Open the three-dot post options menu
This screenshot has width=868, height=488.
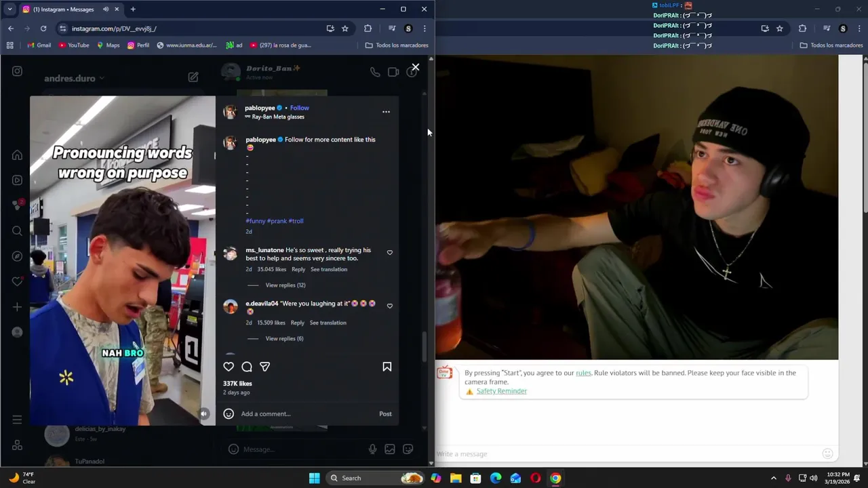click(x=386, y=112)
